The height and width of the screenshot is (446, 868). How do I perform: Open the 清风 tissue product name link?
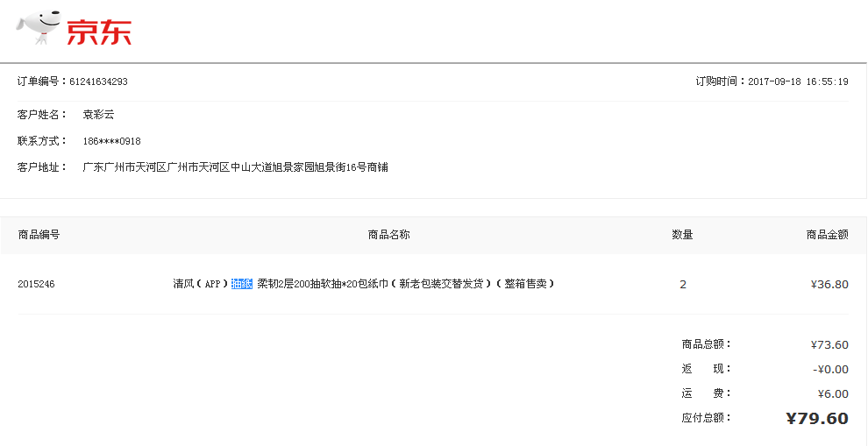click(x=364, y=284)
